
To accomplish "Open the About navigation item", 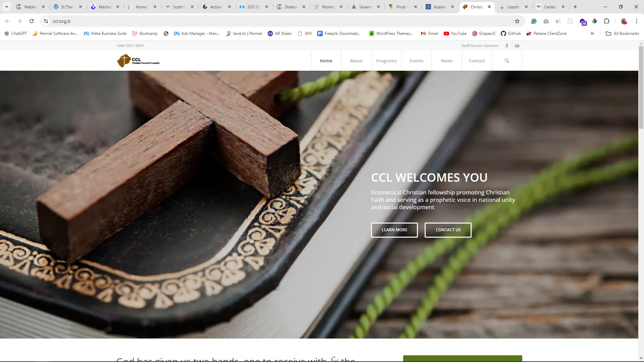I will (356, 61).
